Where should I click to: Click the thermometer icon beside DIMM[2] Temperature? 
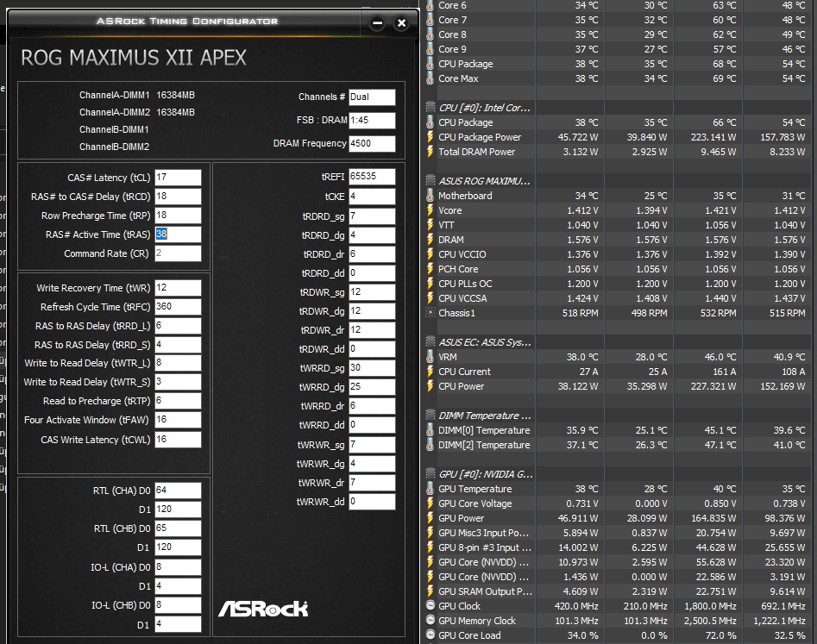(430, 445)
